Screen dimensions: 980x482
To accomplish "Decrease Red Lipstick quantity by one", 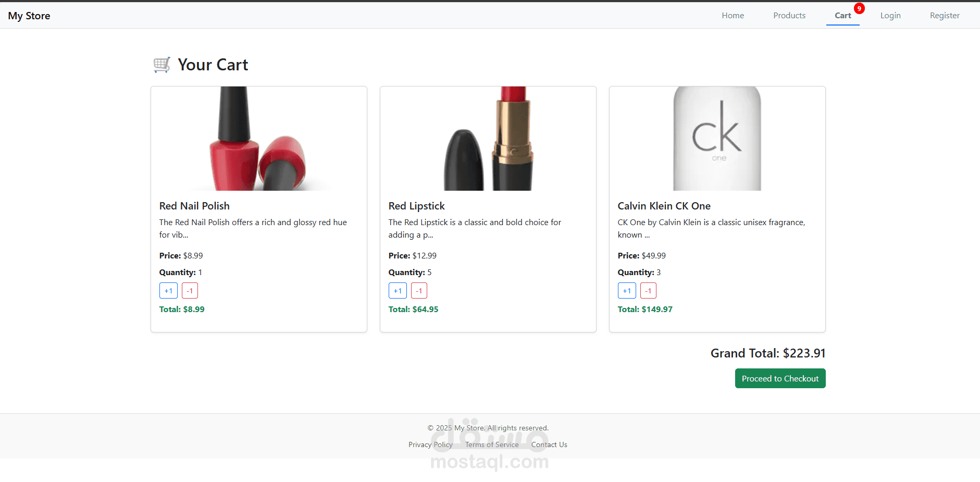I will click(419, 291).
